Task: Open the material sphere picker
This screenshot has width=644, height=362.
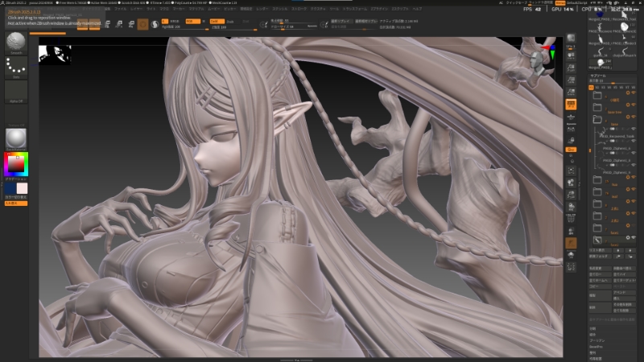Action: tap(16, 137)
